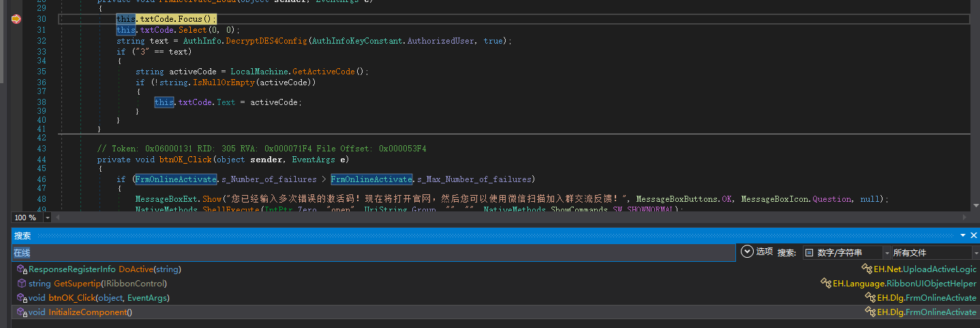This screenshot has width=980, height=328.
Task: Toggle the breakpoint on line 30
Action: 16,19
